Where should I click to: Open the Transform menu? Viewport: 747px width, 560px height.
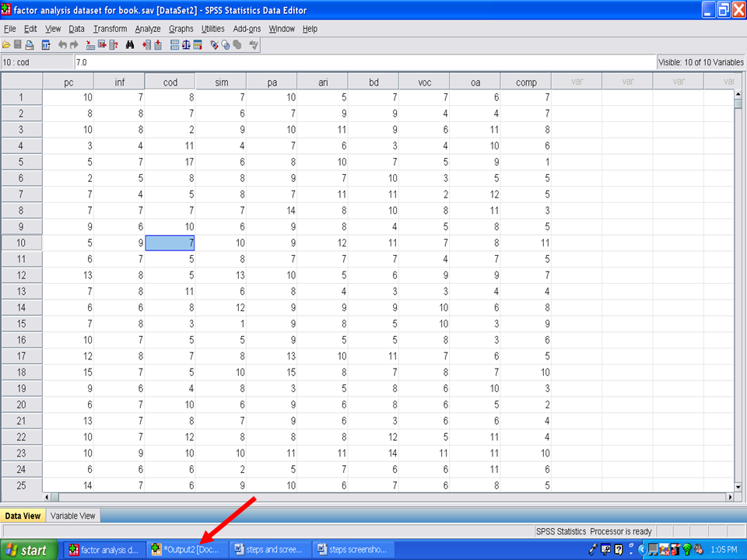click(x=110, y=29)
